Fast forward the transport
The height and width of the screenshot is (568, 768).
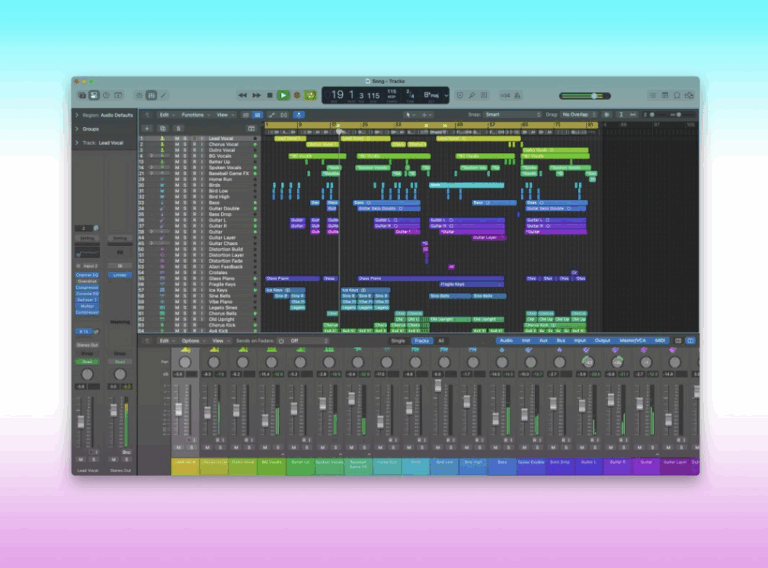coord(256,95)
